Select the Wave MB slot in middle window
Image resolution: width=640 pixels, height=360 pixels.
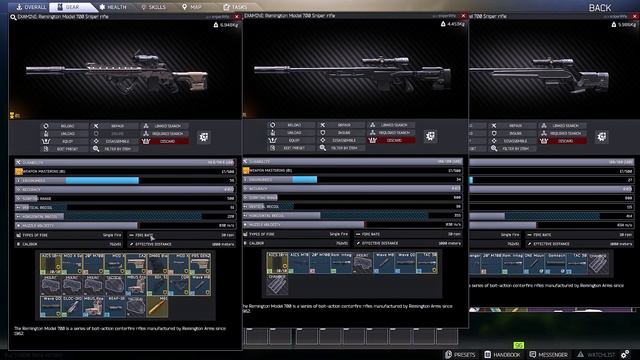click(x=384, y=262)
